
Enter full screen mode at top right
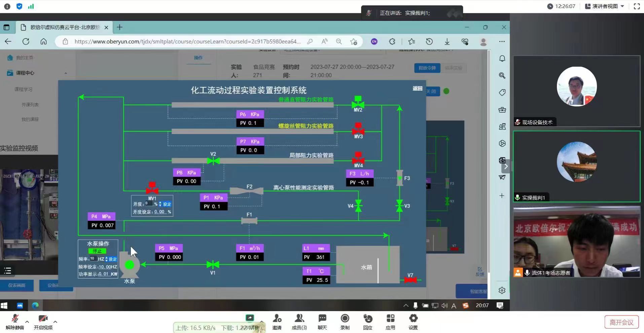[x=637, y=6]
